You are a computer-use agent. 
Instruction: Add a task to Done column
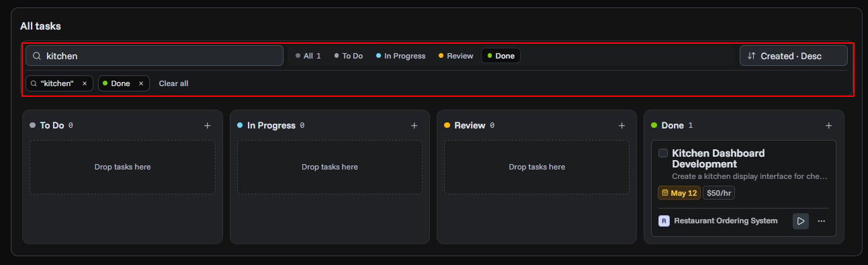pyautogui.click(x=828, y=125)
